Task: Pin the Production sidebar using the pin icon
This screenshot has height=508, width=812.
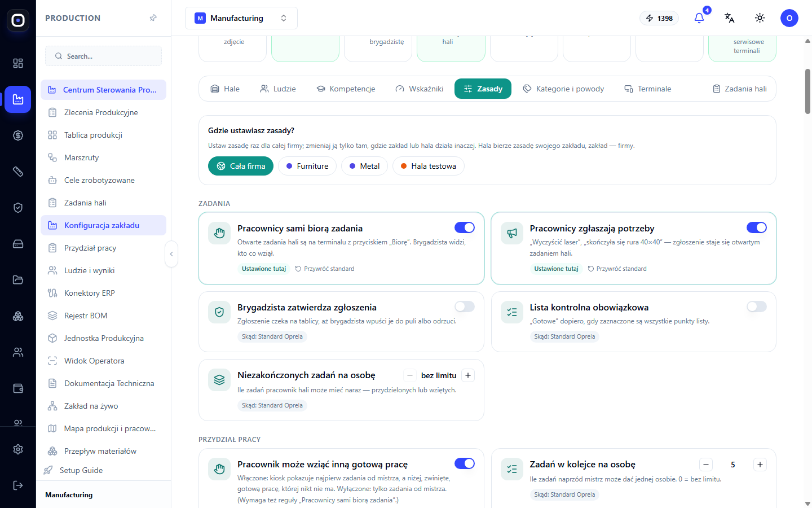Action: pyautogui.click(x=153, y=18)
